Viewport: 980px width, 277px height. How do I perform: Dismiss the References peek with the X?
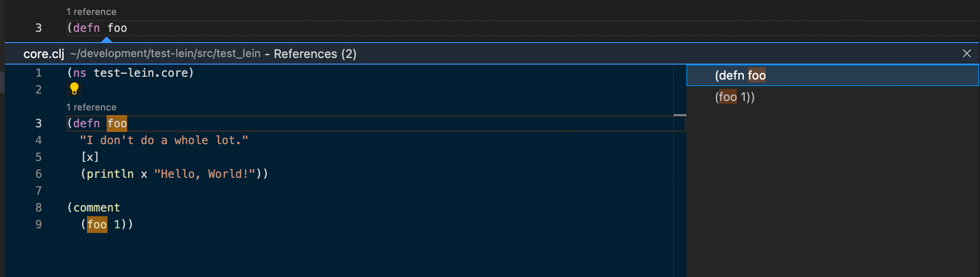(967, 53)
